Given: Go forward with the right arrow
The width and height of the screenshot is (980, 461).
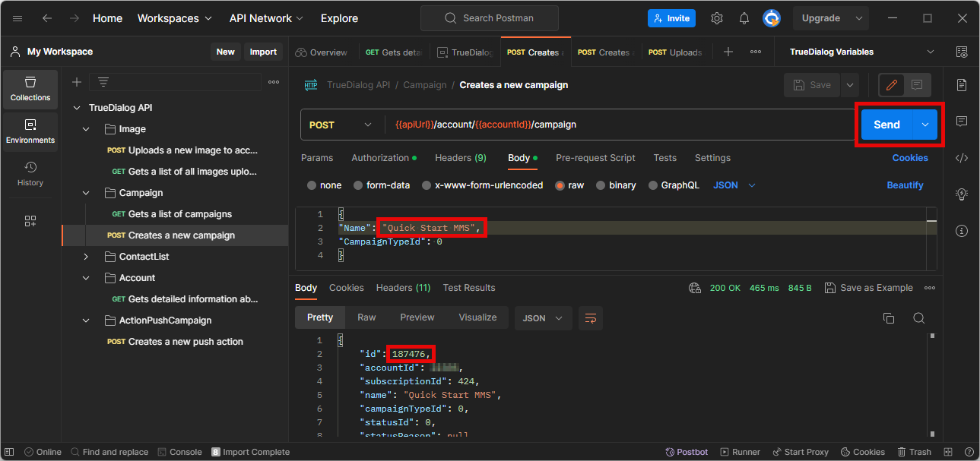Looking at the screenshot, I should pyautogui.click(x=75, y=18).
